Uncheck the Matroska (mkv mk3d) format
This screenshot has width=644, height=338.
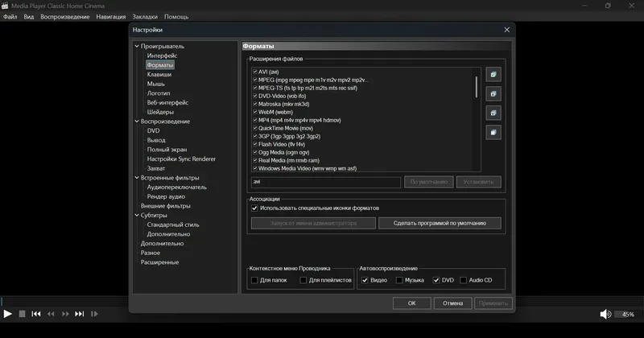[x=255, y=104]
